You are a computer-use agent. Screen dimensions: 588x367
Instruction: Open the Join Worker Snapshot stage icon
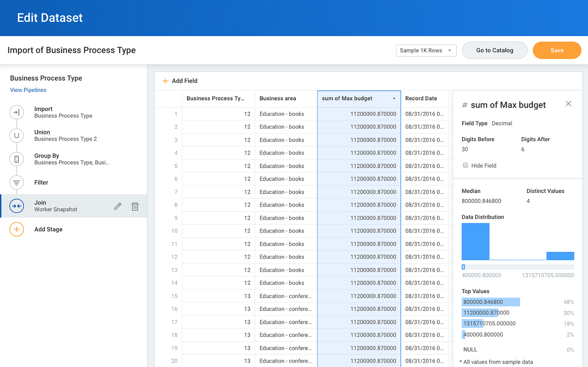click(16, 206)
